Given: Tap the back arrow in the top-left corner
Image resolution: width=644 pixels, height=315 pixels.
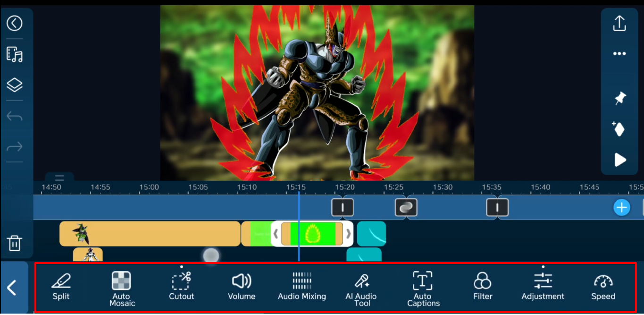Looking at the screenshot, I should [x=15, y=23].
